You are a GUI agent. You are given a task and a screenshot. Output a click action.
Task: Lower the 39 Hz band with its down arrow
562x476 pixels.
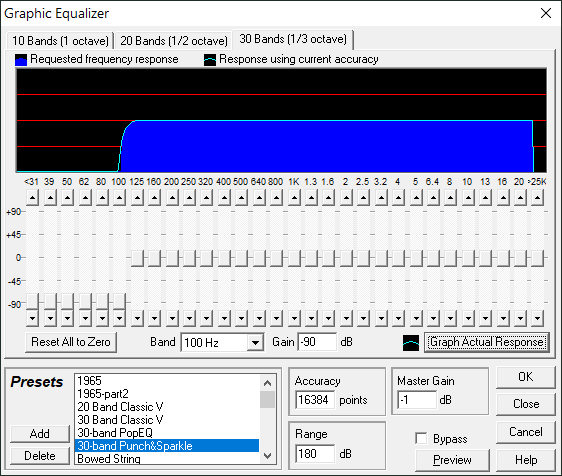click(50, 318)
